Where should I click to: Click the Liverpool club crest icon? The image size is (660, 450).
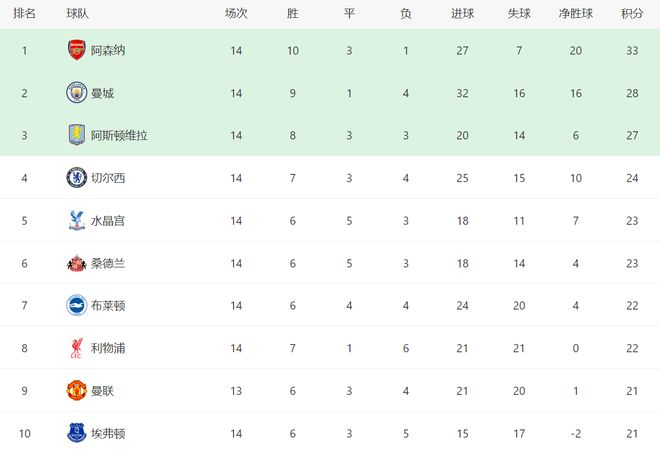click(x=76, y=349)
